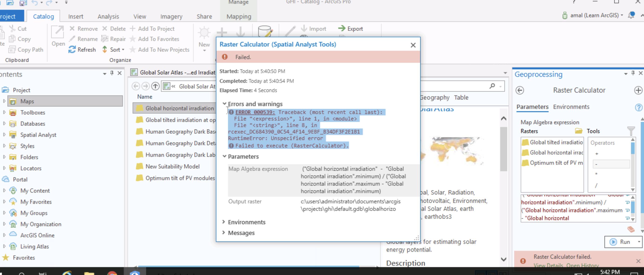The image size is (644, 275).
Task: Open the Insert ribbon tab
Action: (x=76, y=16)
